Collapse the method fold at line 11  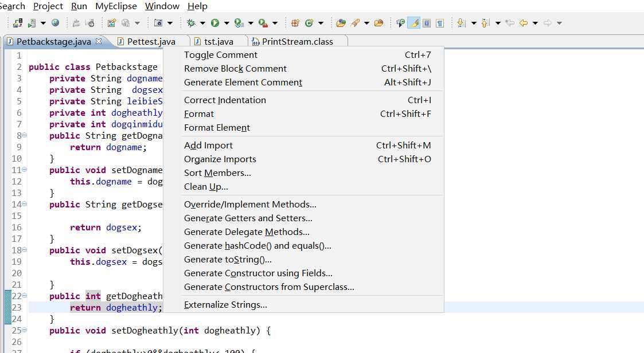(24, 169)
